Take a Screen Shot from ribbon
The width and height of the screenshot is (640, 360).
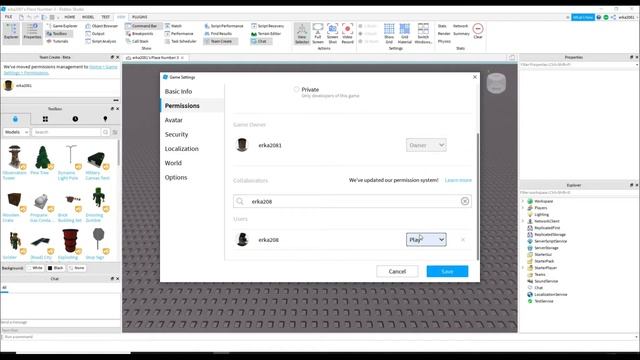click(x=333, y=33)
